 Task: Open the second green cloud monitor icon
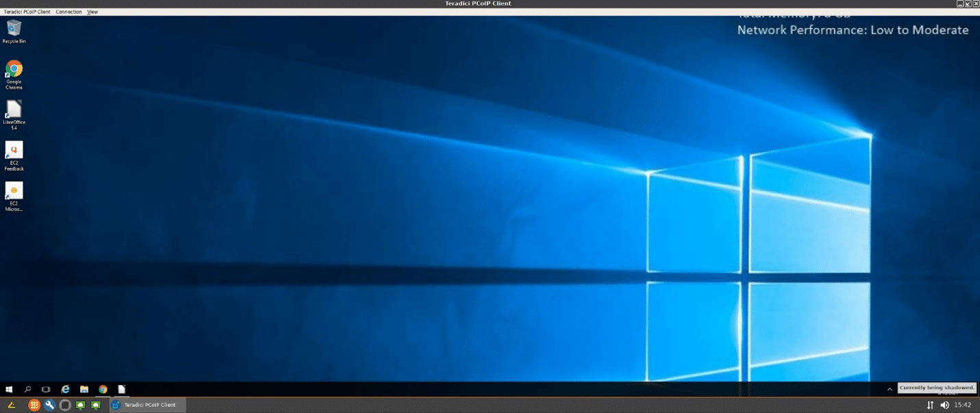coord(96,405)
